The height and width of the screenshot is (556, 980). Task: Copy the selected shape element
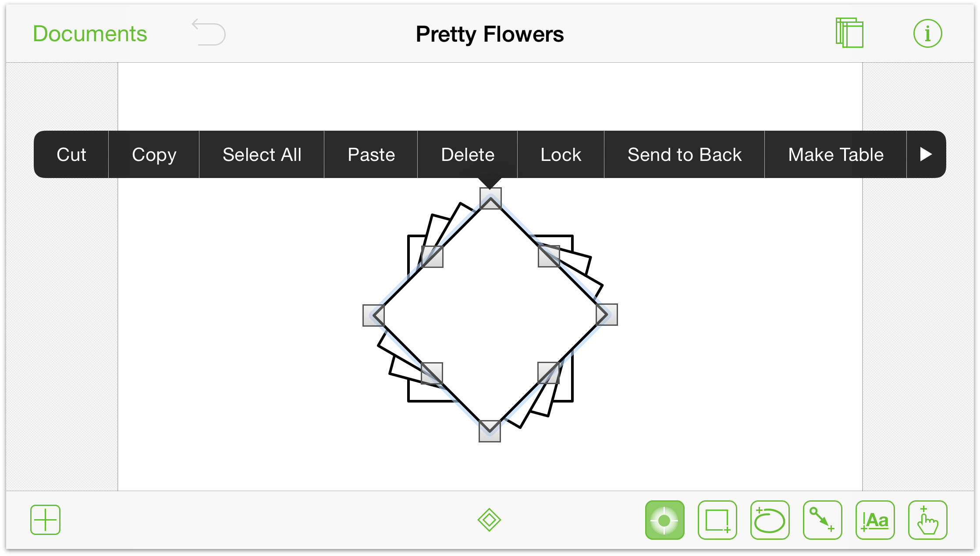(x=154, y=155)
